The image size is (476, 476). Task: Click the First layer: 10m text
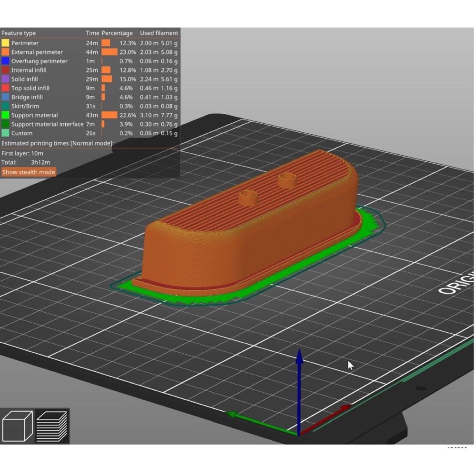coord(22,153)
